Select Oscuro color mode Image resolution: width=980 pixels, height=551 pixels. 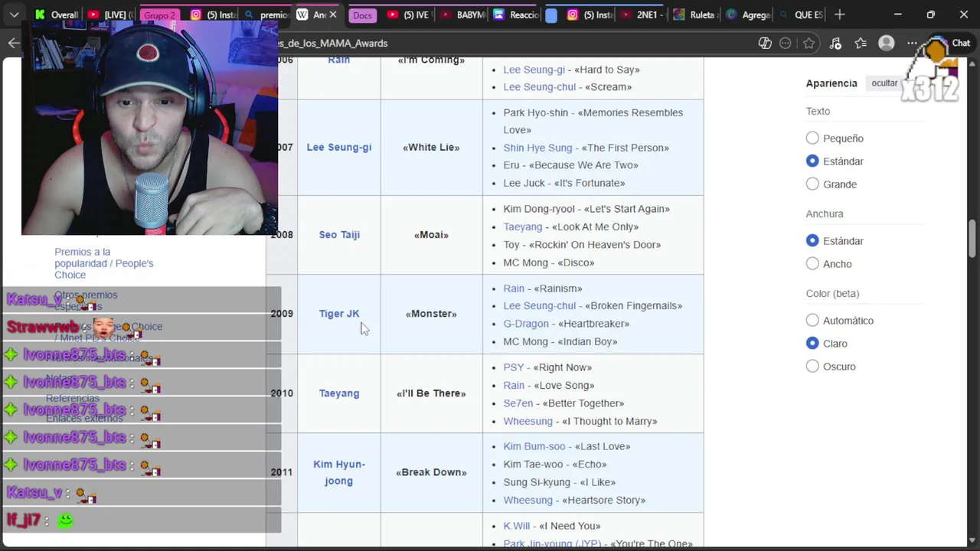click(812, 366)
